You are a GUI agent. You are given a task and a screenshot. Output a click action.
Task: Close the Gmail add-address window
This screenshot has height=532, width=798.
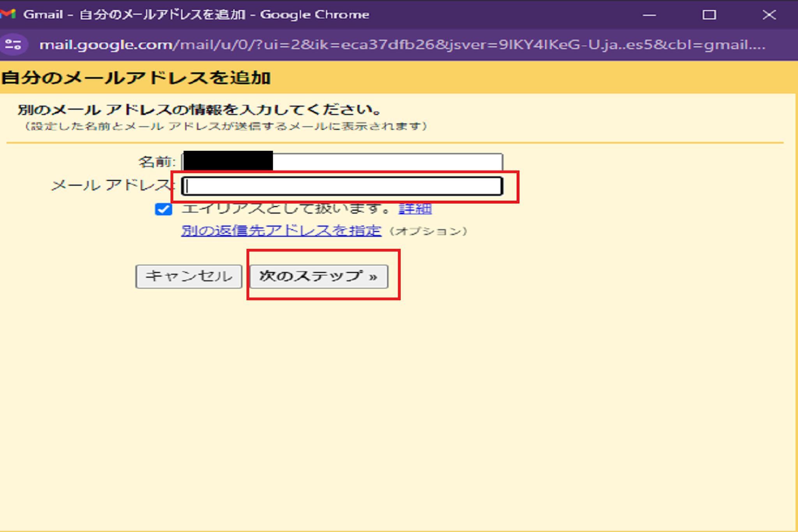pyautogui.click(x=769, y=15)
